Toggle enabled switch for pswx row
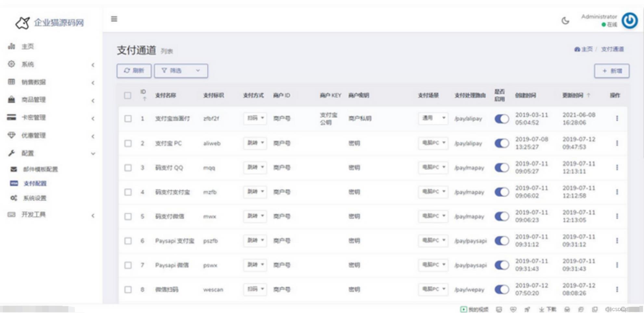Image resolution: width=644 pixels, height=313 pixels. point(502,265)
